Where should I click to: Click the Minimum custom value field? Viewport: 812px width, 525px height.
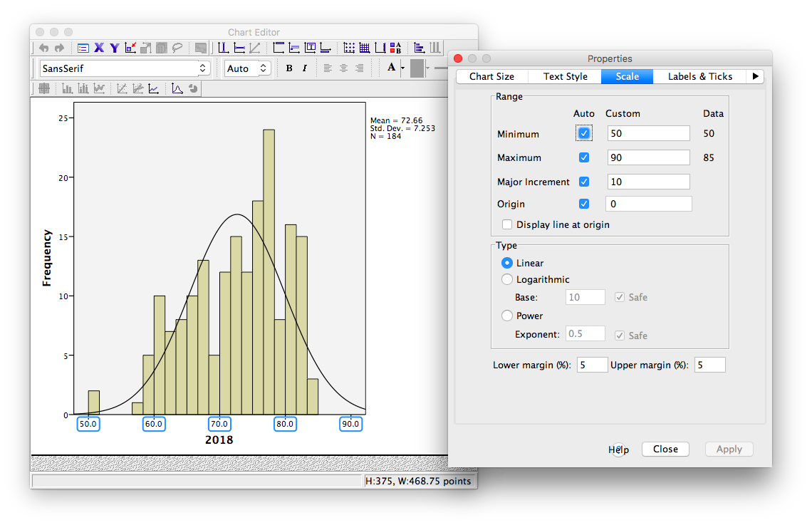point(648,133)
